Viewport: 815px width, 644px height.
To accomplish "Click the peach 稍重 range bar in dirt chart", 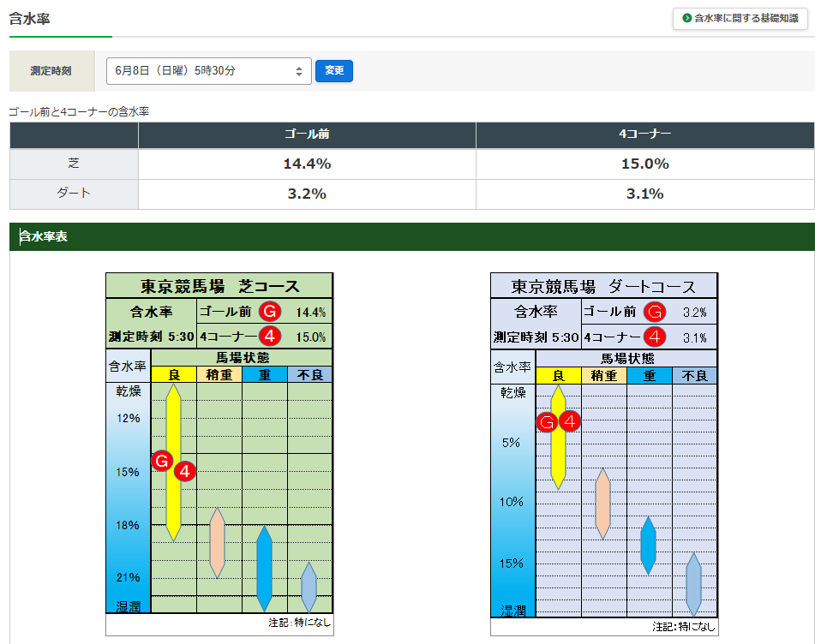I will coord(603,504).
